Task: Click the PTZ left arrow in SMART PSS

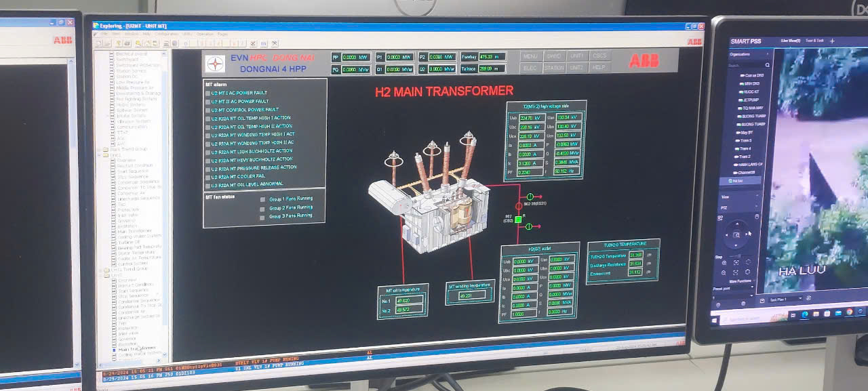Action: tap(725, 234)
